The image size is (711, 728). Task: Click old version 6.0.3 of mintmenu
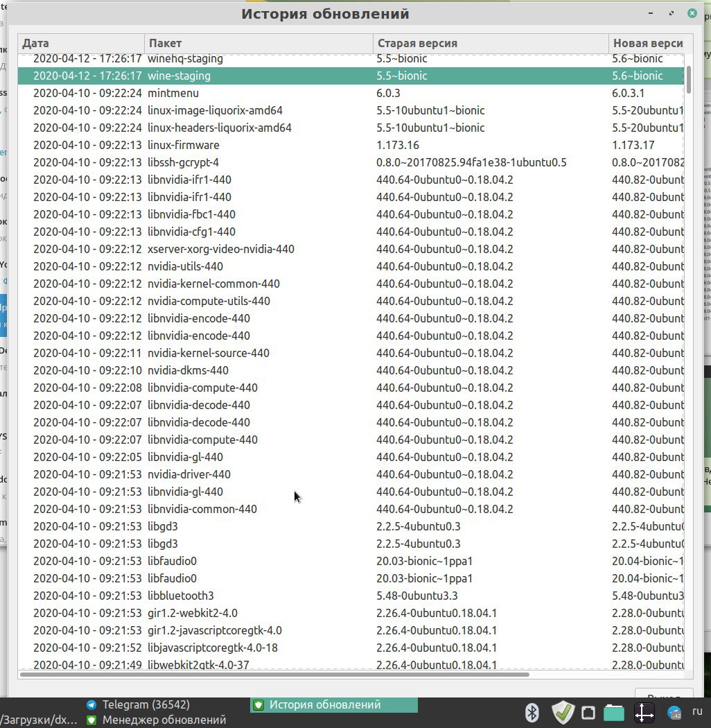tap(388, 93)
